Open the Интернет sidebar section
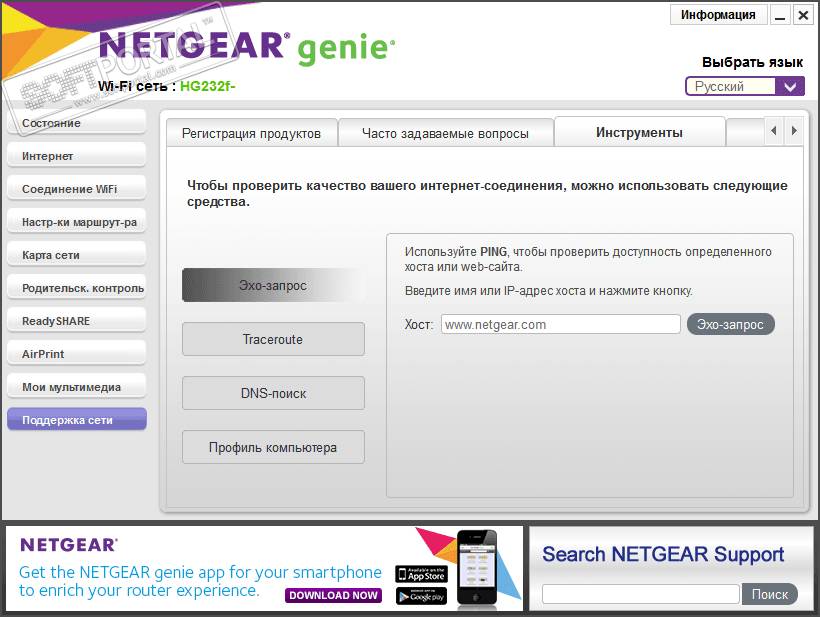 (x=76, y=156)
